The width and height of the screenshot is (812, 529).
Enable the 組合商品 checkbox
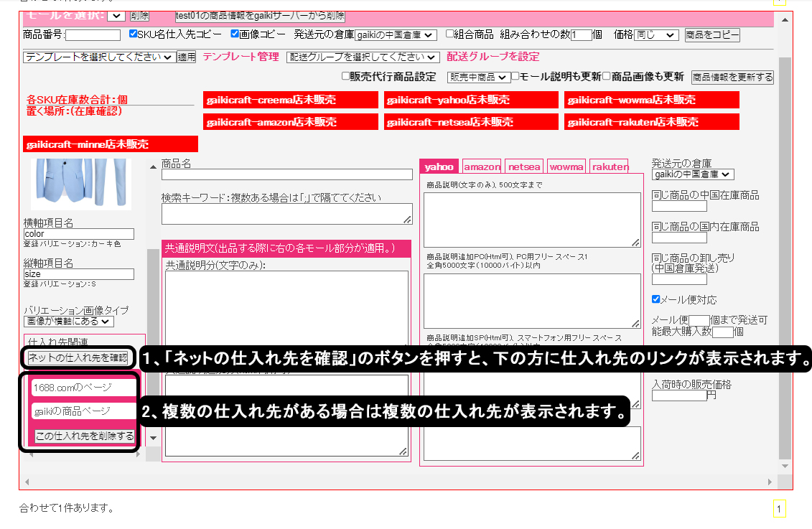[449, 34]
